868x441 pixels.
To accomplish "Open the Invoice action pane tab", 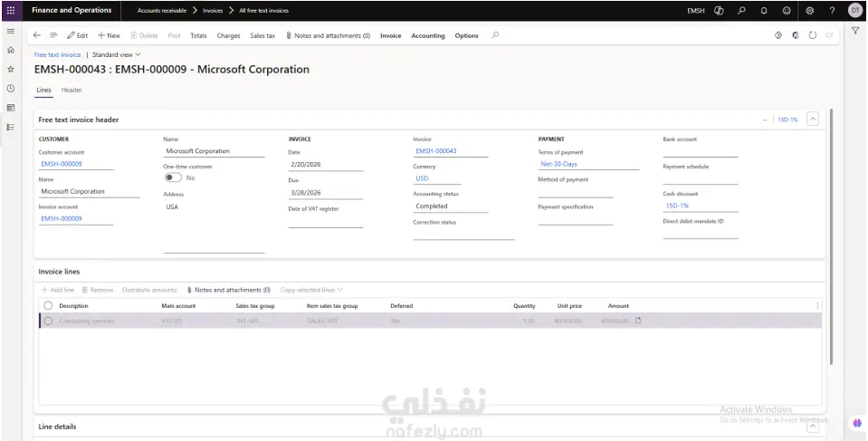I will coord(391,35).
